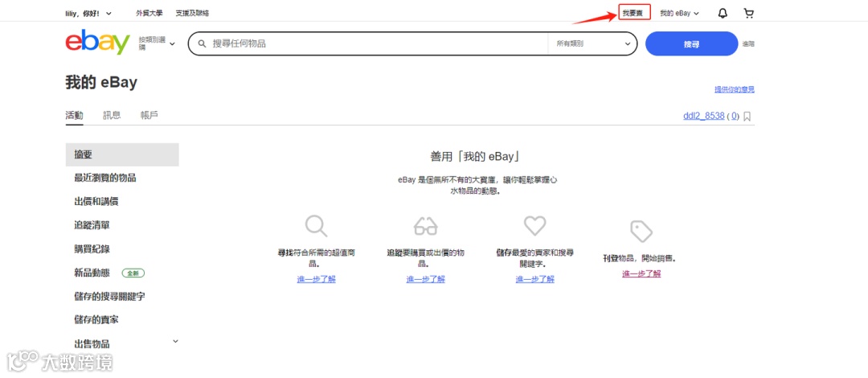Open the 按類別選購 category menu
This screenshot has width=868, height=378.
157,43
